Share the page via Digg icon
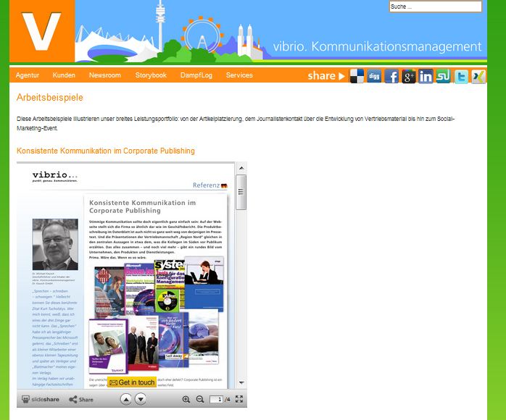The height and width of the screenshot is (420, 506). pyautogui.click(x=374, y=76)
